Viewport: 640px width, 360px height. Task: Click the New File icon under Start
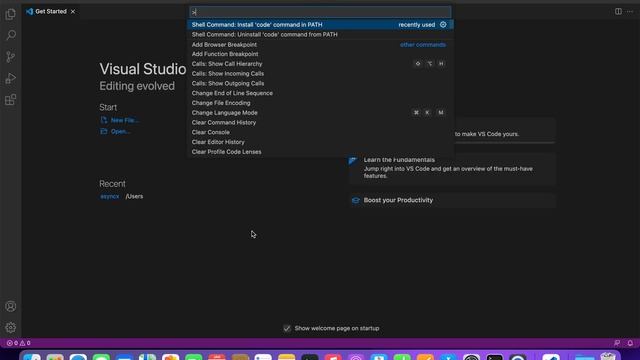pyautogui.click(x=104, y=120)
